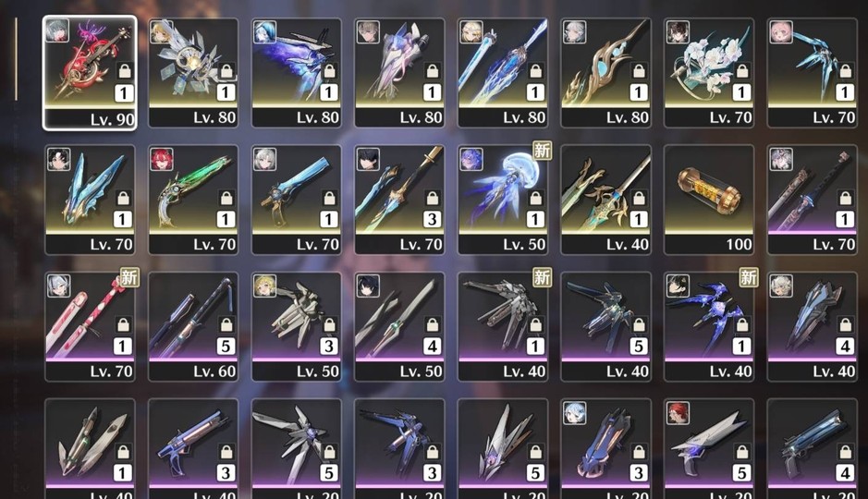Select the purple-blue crescent weapon marked new at Lv. 40
868x499 pixels.
(x=709, y=326)
